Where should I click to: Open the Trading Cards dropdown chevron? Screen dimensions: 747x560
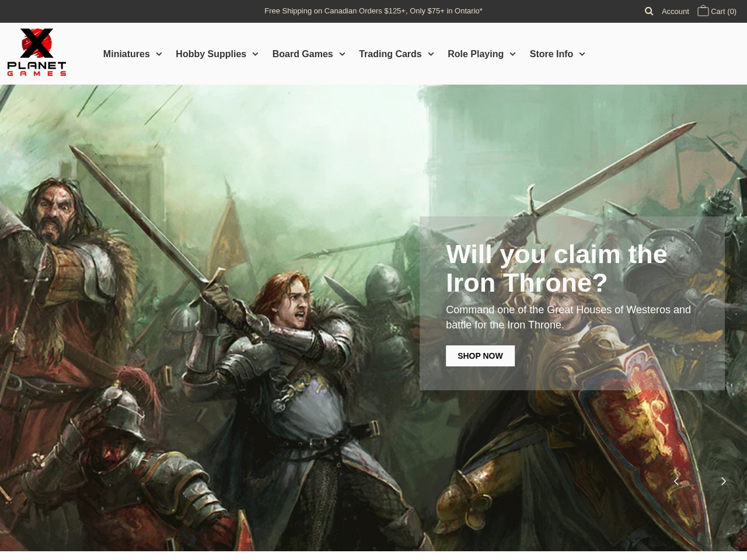point(431,54)
